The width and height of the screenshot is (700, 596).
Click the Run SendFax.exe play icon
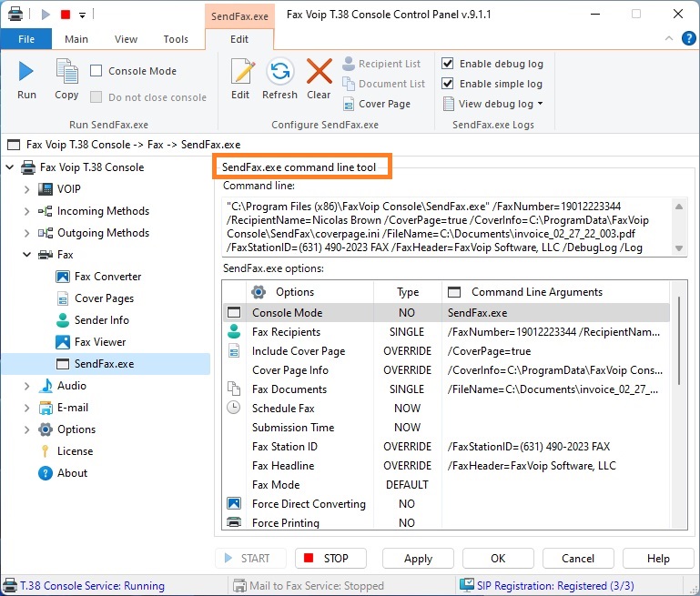25,71
